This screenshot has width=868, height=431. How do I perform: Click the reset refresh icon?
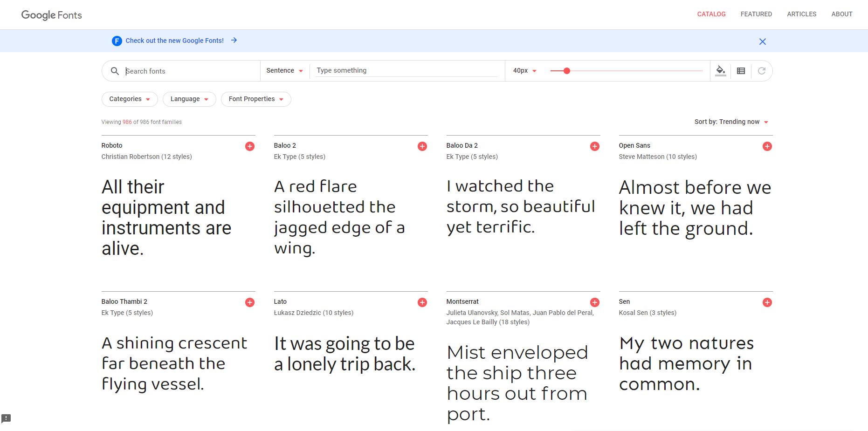click(x=762, y=71)
